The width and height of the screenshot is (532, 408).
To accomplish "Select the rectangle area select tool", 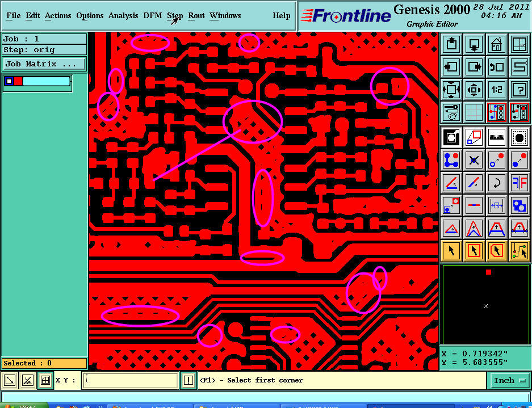I will pos(474,251).
